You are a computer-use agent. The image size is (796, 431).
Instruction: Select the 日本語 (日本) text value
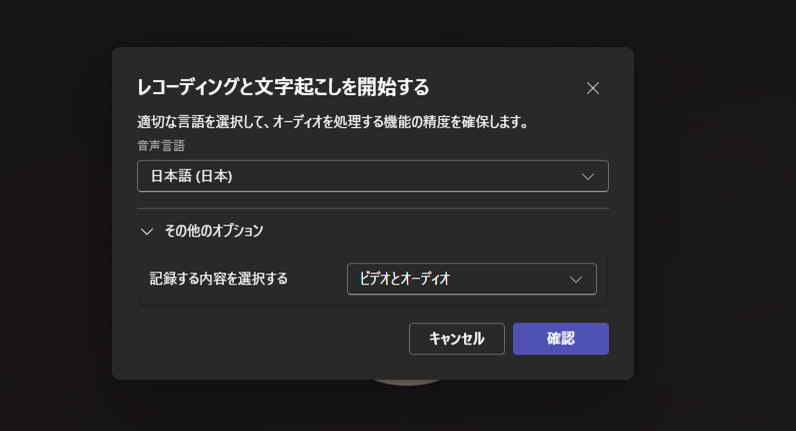191,176
